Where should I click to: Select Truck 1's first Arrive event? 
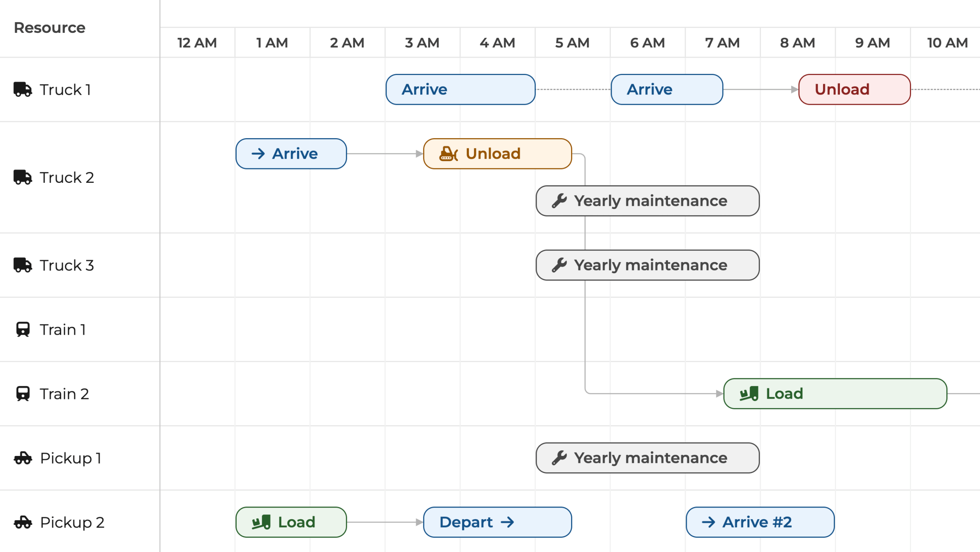[461, 90]
